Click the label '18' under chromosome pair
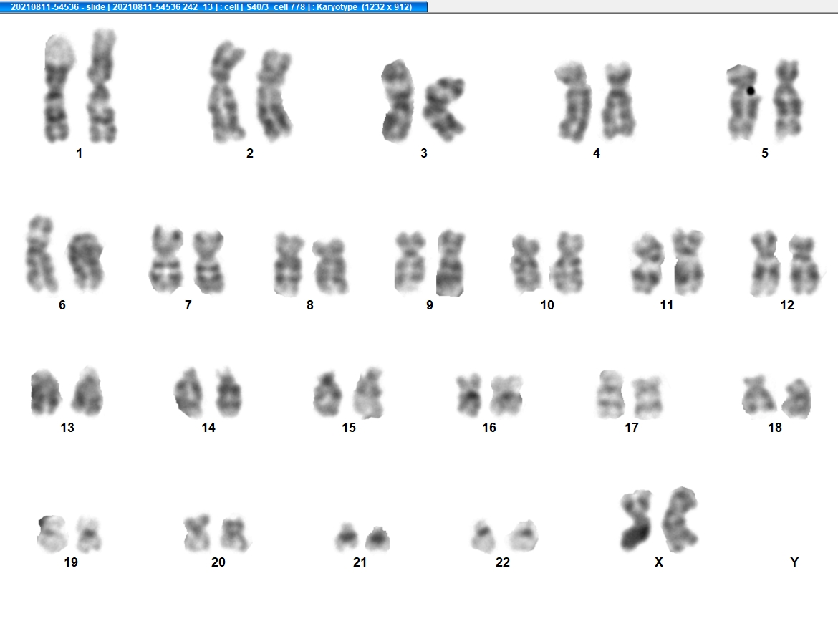The height and width of the screenshot is (644, 838). 775,428
